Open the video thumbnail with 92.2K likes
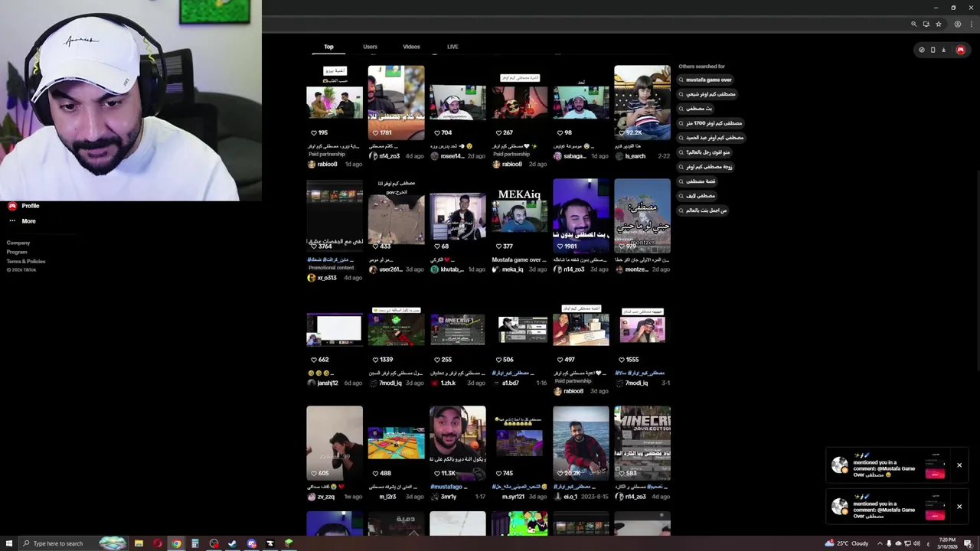Viewport: 980px width, 551px height. pos(642,103)
